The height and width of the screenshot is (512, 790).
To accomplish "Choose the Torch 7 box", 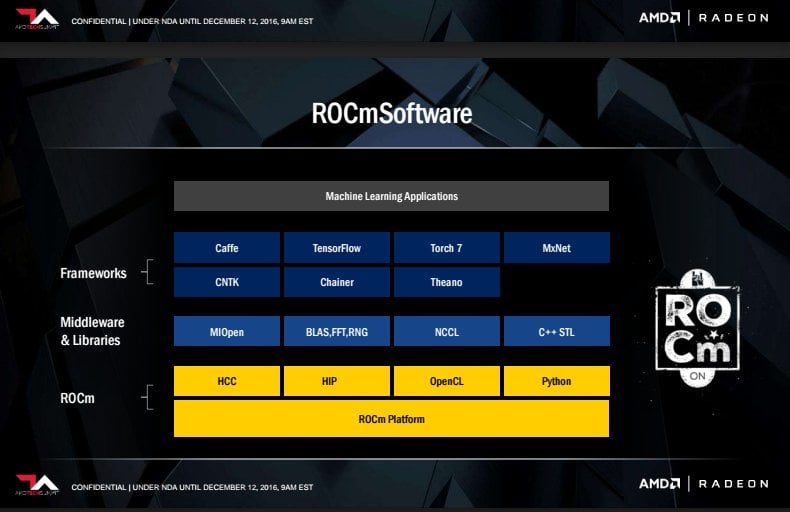I will [x=446, y=247].
